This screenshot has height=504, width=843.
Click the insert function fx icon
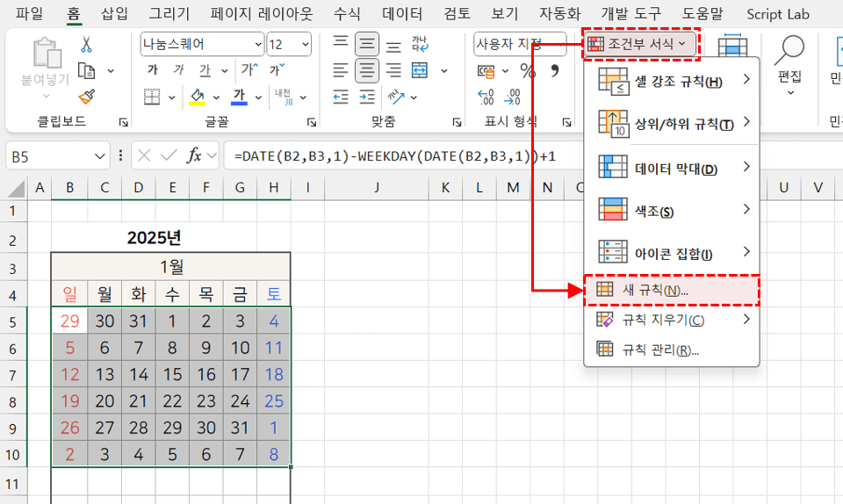pyautogui.click(x=195, y=156)
